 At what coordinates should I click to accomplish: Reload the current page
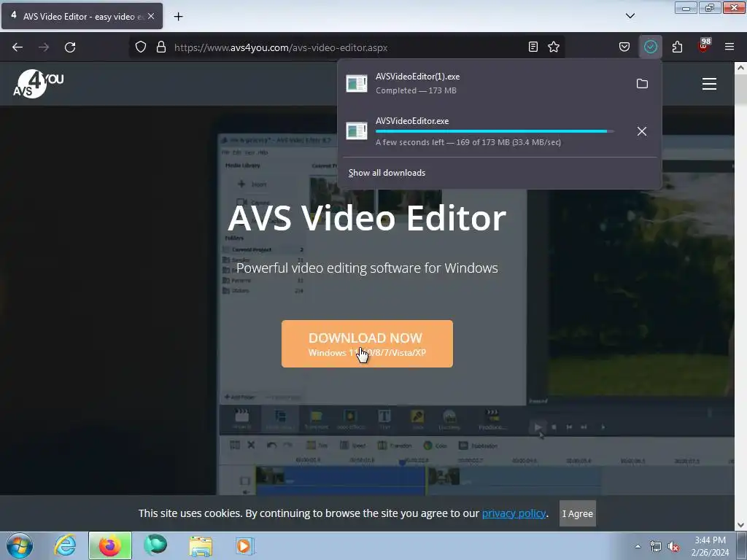pos(70,47)
